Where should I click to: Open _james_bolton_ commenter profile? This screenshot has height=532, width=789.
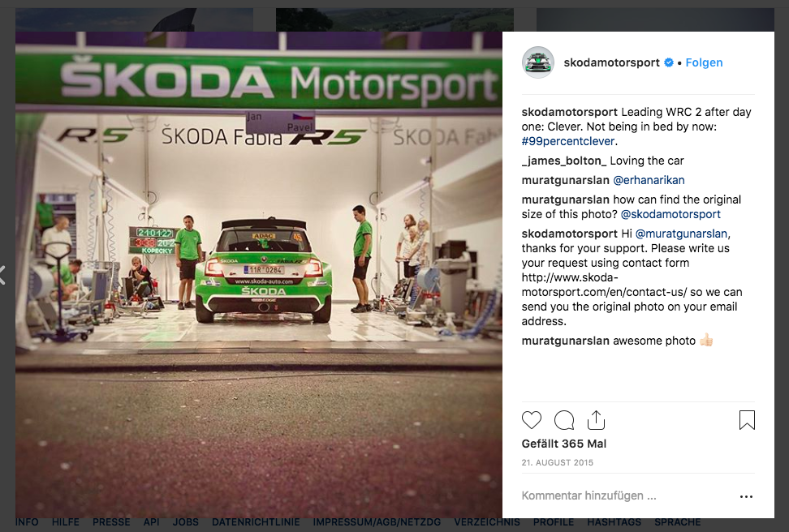(564, 161)
